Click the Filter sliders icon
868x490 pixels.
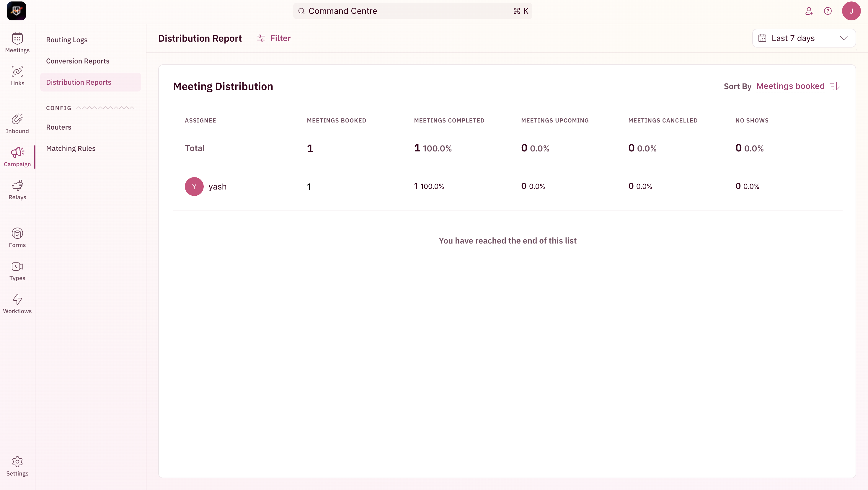click(x=261, y=38)
